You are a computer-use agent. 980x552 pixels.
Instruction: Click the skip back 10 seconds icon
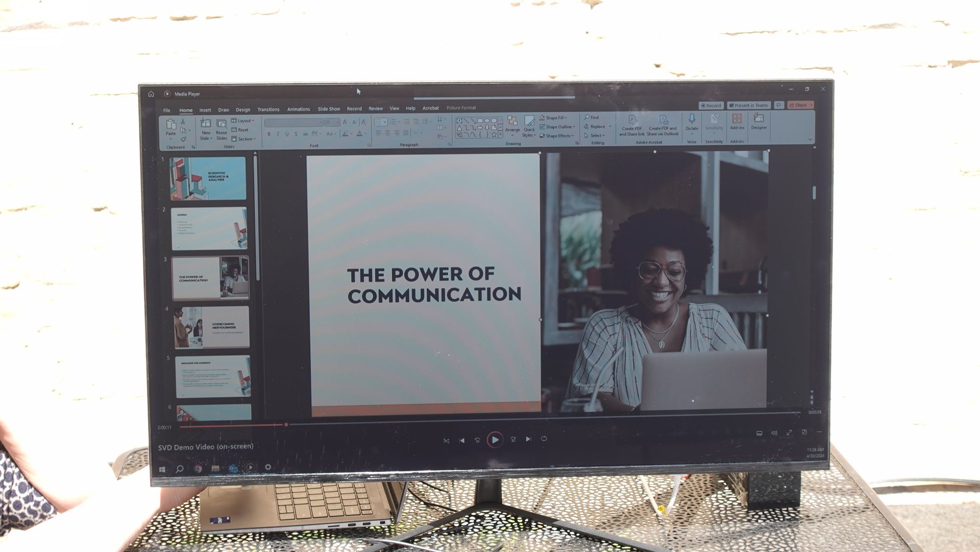tap(477, 440)
